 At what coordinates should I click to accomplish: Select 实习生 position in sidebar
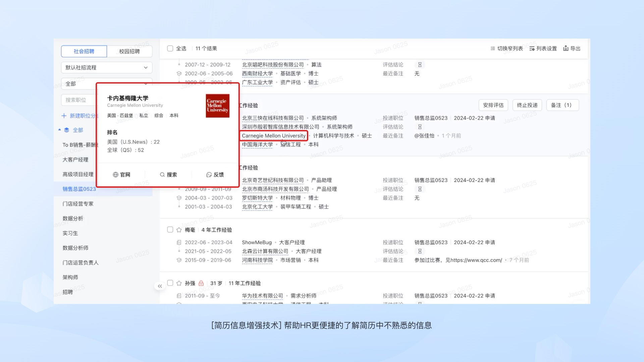[x=70, y=233]
